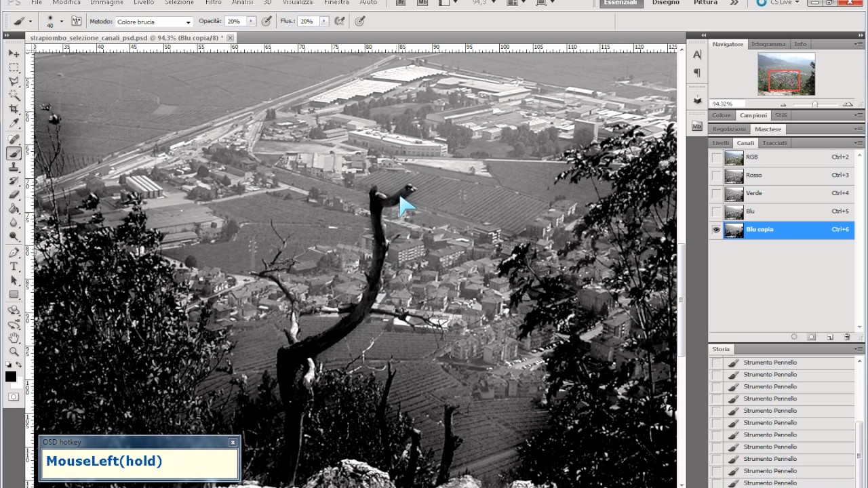Screen dimensions: 868x488
Task: Open the Livello menu
Action: pos(144,3)
